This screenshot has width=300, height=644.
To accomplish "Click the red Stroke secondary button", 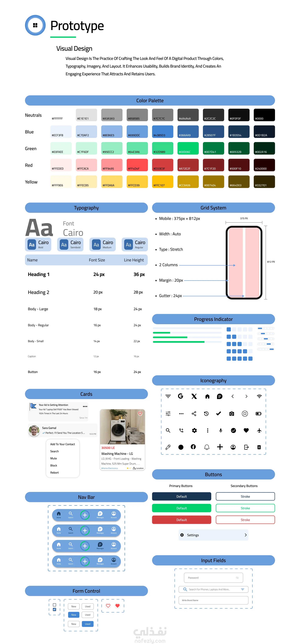I will coord(245,520).
